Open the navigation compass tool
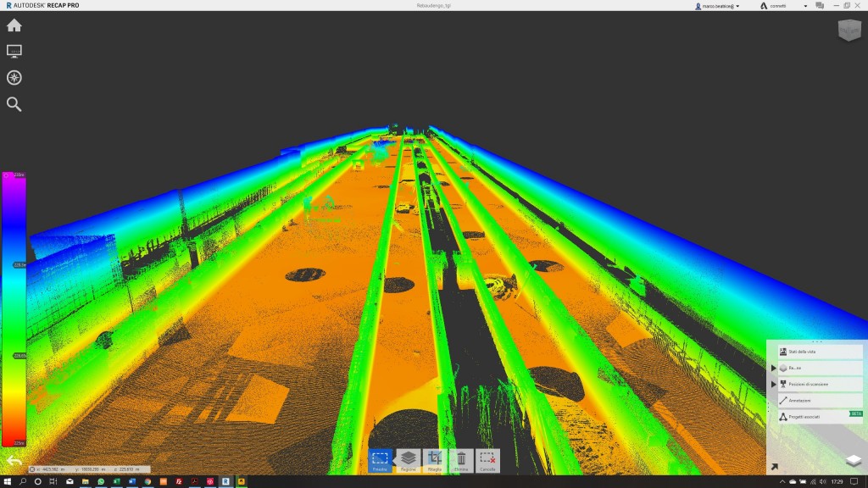 [14, 78]
